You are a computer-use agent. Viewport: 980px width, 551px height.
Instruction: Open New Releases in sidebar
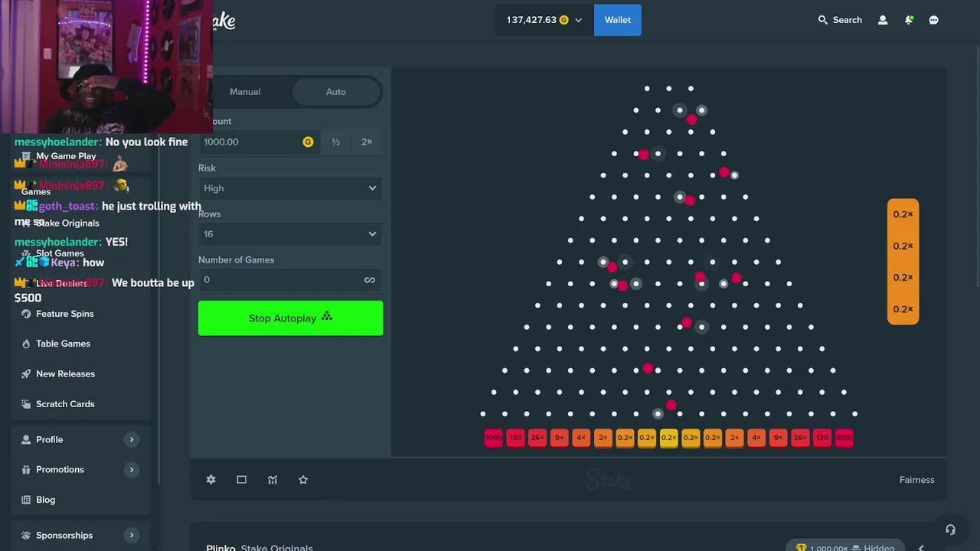[65, 373]
